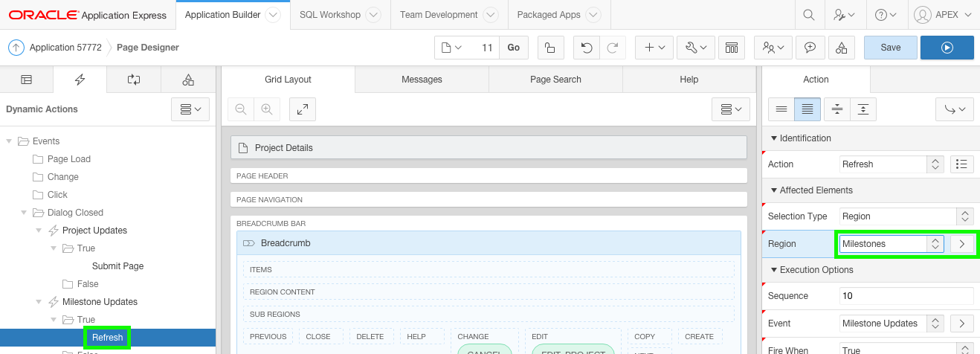Select the Page Load folder

(69, 159)
